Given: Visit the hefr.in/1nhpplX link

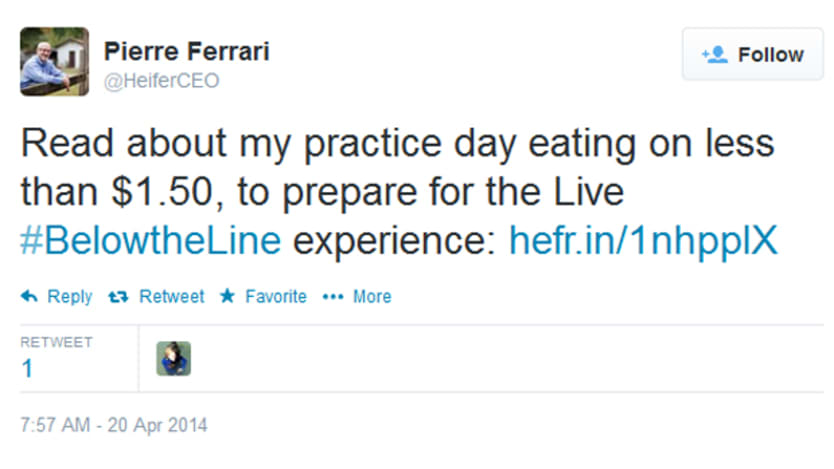Looking at the screenshot, I should click(x=643, y=240).
